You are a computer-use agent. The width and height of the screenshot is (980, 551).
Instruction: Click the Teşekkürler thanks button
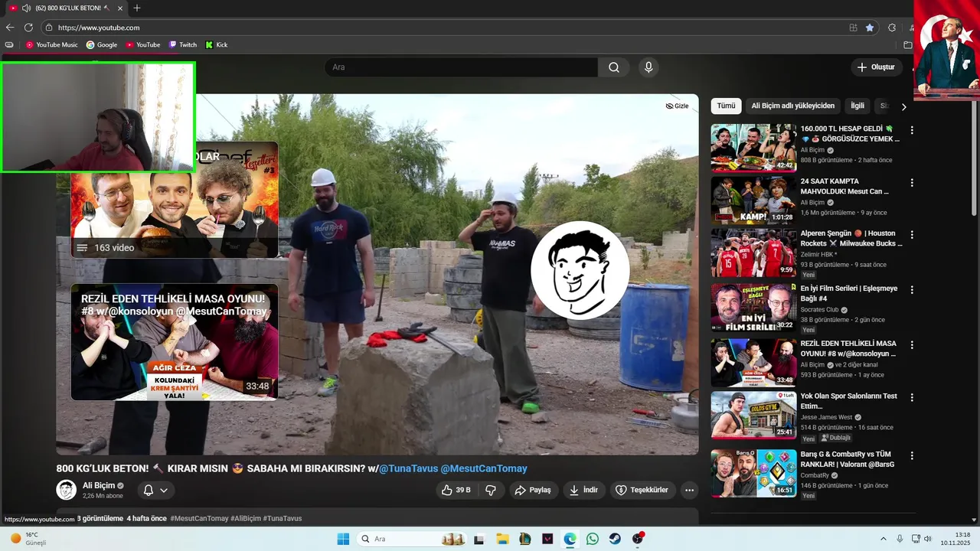[x=642, y=490]
